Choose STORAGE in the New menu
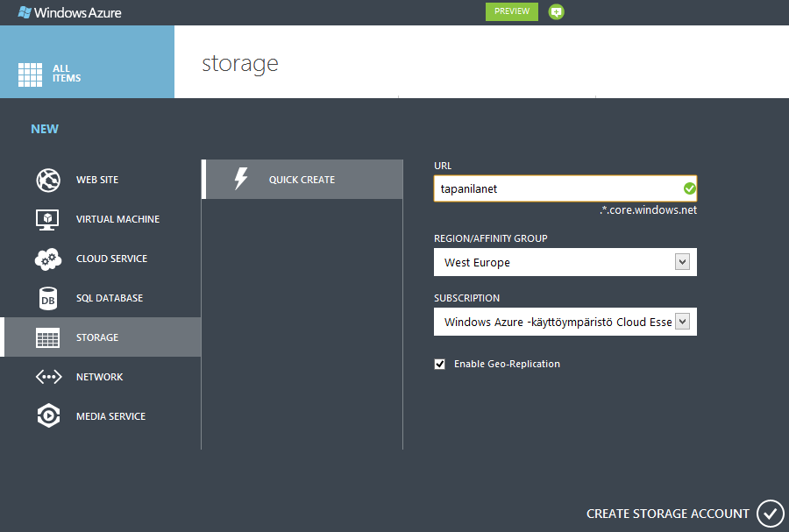Screen dimensions: 789x532 (x=101, y=337)
